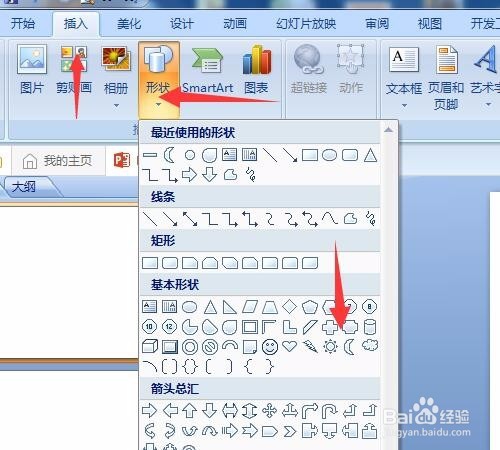Open the 视图 tab

coord(430,24)
